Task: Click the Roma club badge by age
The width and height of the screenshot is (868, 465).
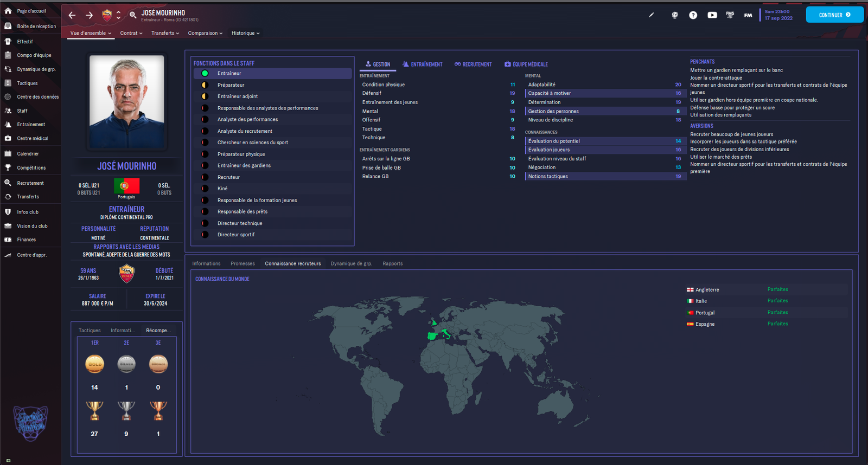Action: (126, 274)
